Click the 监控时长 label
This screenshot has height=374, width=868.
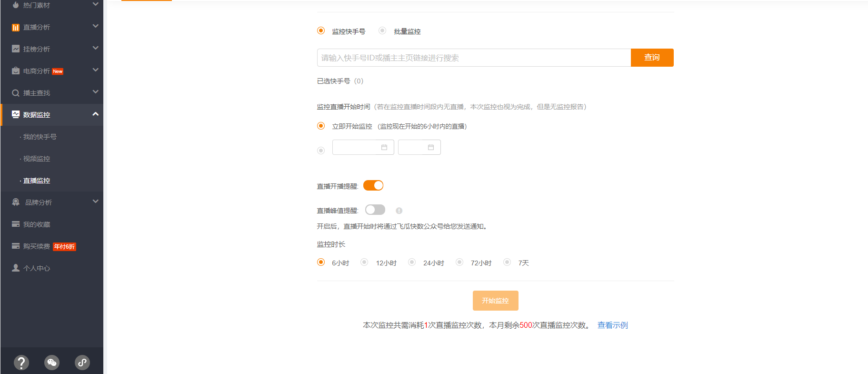pyautogui.click(x=331, y=244)
